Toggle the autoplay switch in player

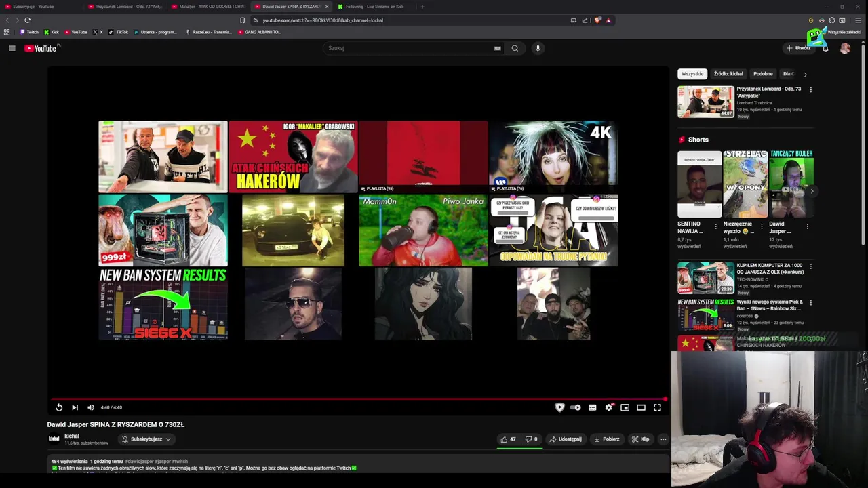click(x=576, y=407)
